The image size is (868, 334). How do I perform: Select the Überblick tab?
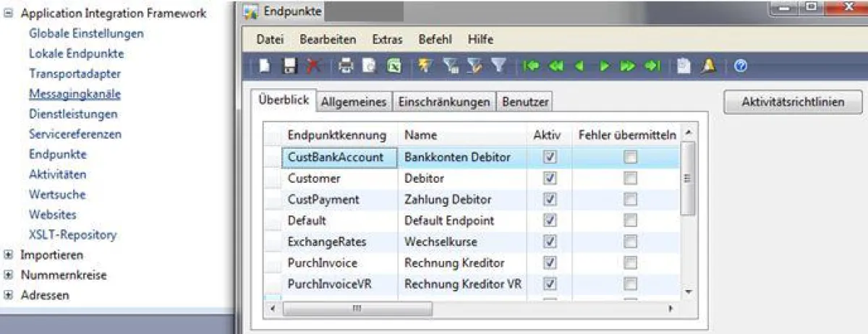tap(284, 100)
